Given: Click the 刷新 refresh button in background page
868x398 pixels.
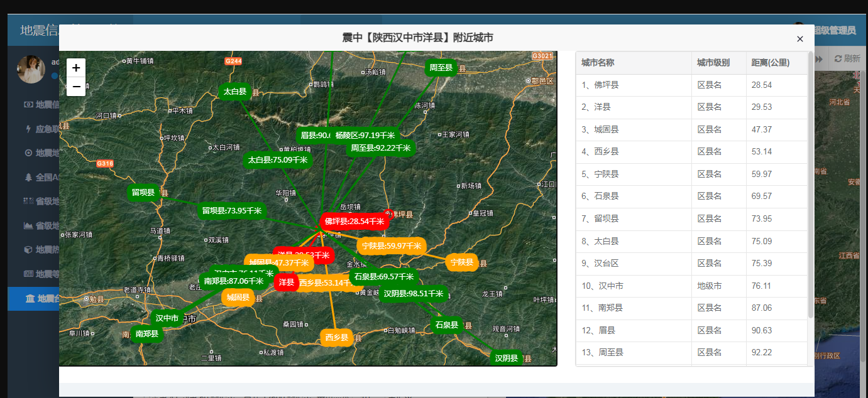Looking at the screenshot, I should pyautogui.click(x=847, y=58).
